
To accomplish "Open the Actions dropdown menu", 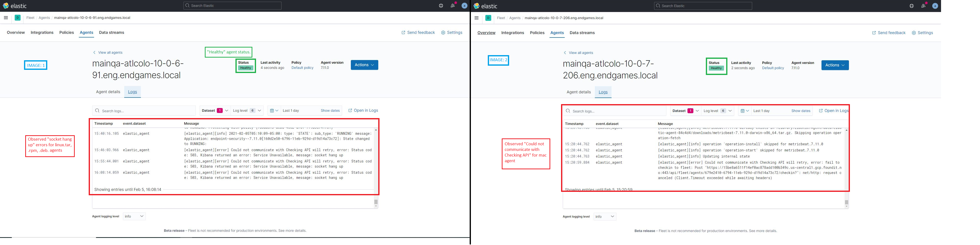I will click(x=364, y=65).
